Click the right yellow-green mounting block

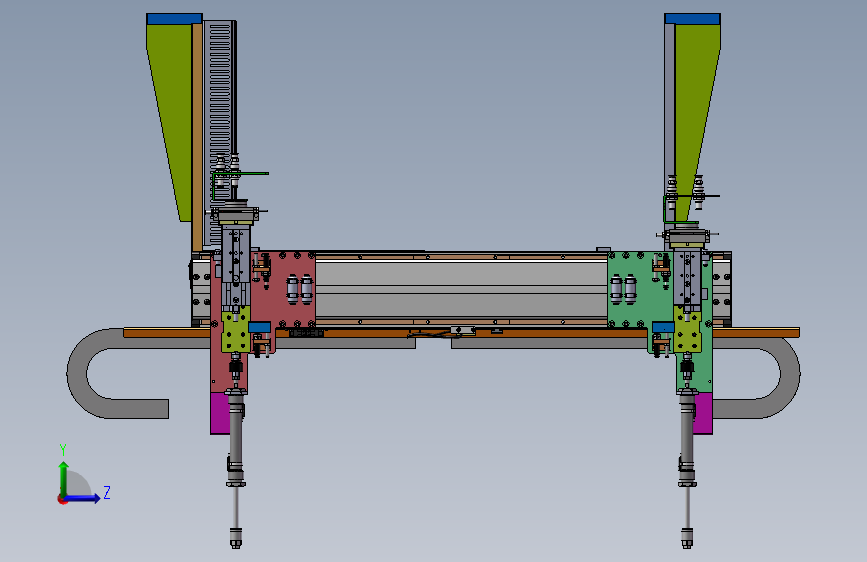[x=688, y=332]
